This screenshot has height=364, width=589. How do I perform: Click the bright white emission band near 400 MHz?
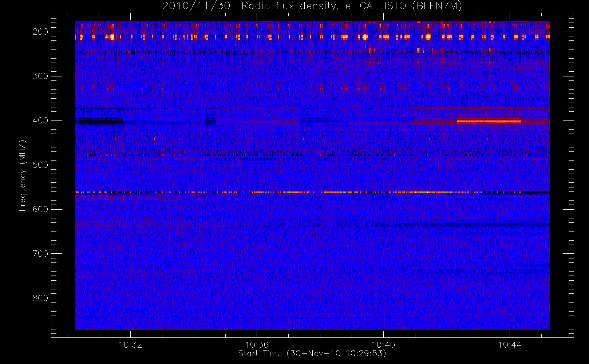coord(489,121)
